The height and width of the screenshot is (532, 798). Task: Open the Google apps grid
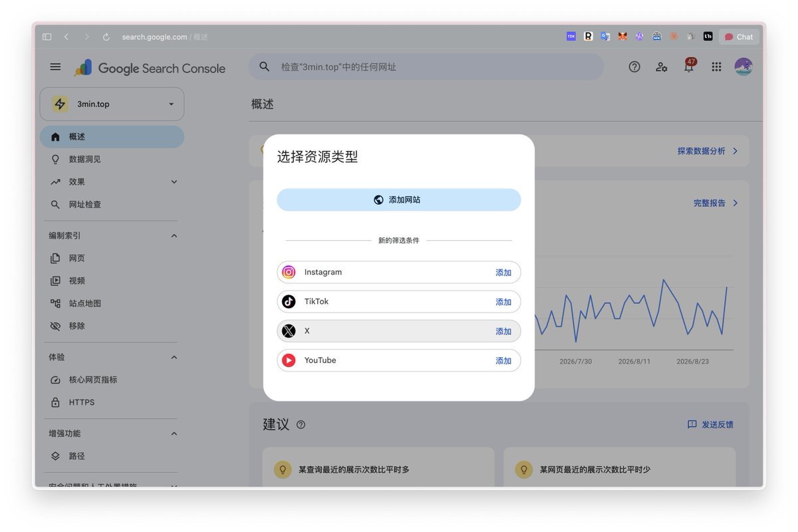[716, 66]
